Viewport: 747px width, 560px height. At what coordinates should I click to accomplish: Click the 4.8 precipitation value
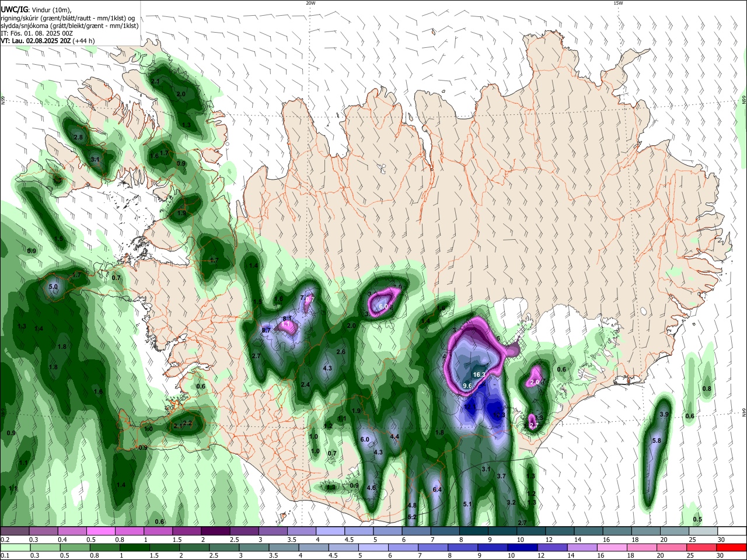(x=412, y=505)
